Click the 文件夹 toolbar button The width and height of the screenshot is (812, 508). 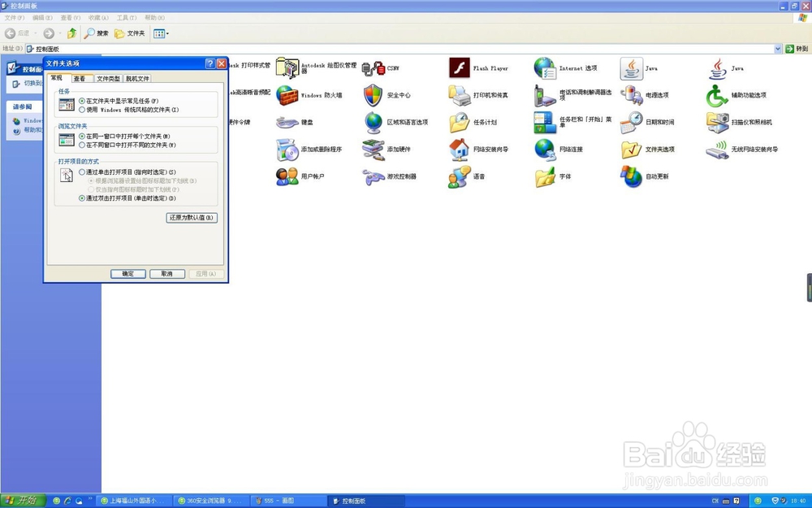point(129,33)
